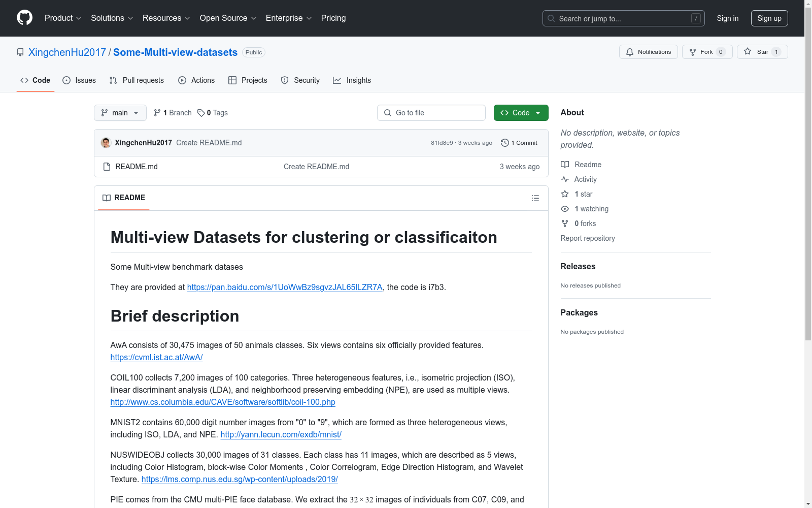Open the 1 Commit history link
812x508 pixels.
point(519,143)
